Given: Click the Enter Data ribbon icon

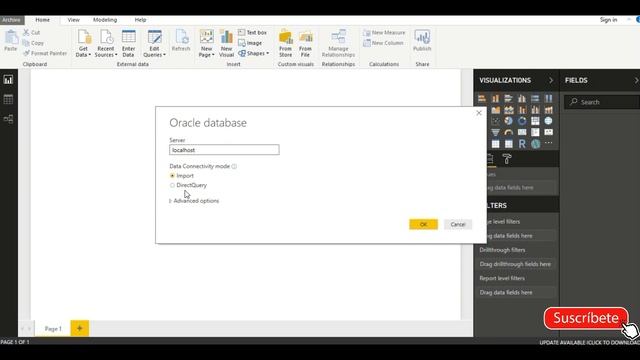Looking at the screenshot, I should [x=129, y=43].
